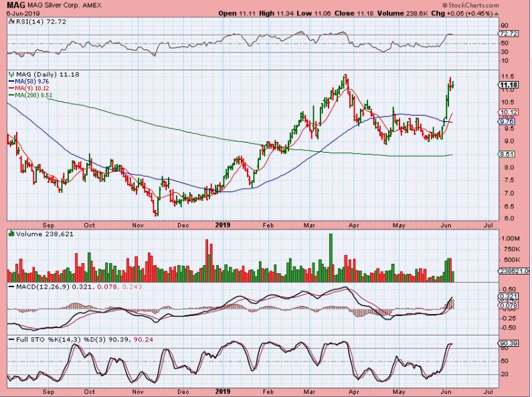Select the Volume 238,621 legend text

pos(44,234)
